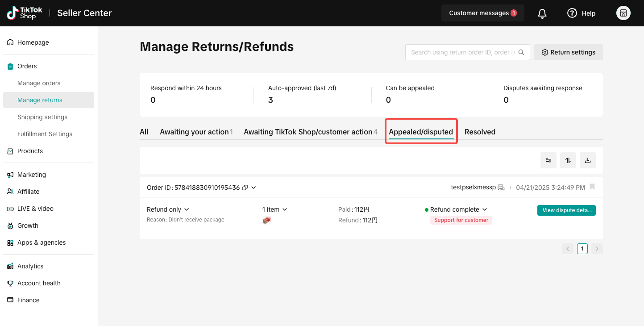The image size is (644, 326).
Task: Focus the return order search field
Action: pos(461,52)
